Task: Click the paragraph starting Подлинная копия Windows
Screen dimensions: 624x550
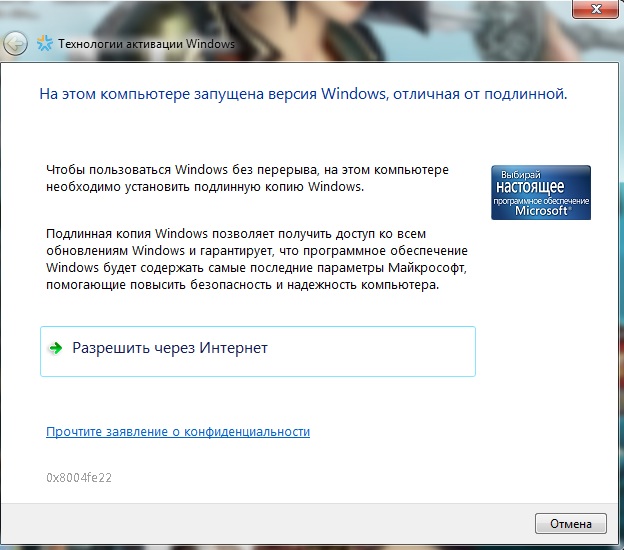Action: 257,259
